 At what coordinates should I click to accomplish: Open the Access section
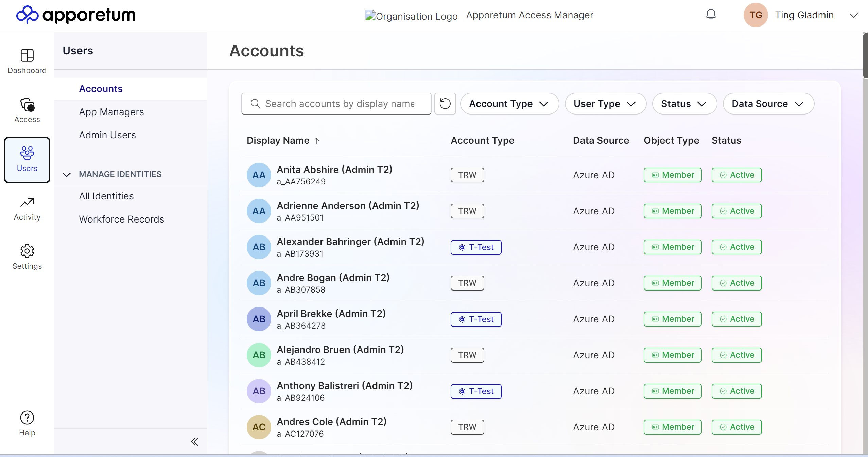[27, 110]
